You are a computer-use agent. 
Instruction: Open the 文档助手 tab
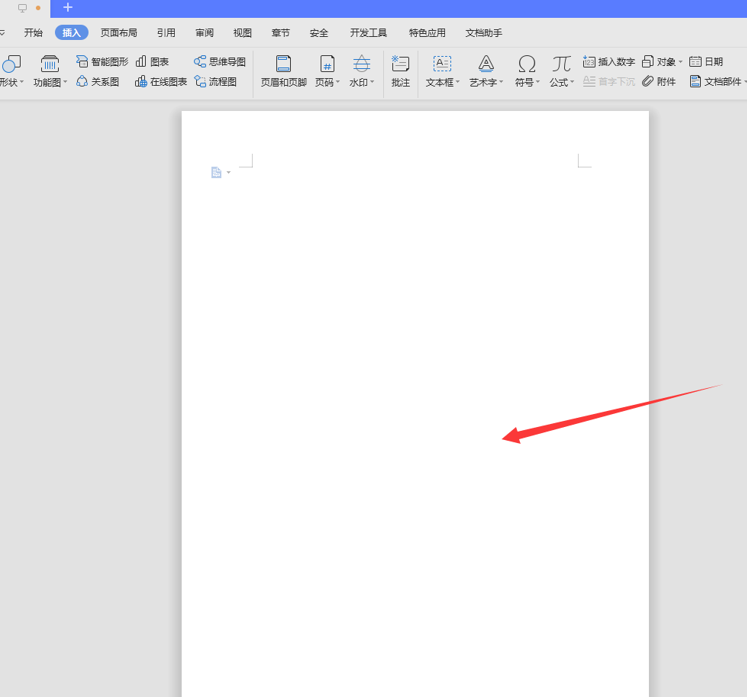tap(484, 32)
